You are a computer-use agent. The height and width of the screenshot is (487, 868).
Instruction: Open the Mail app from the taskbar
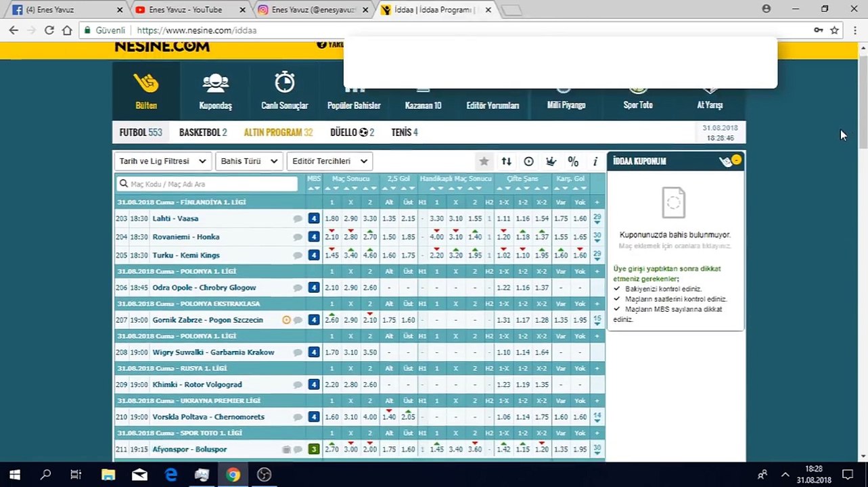(x=139, y=475)
